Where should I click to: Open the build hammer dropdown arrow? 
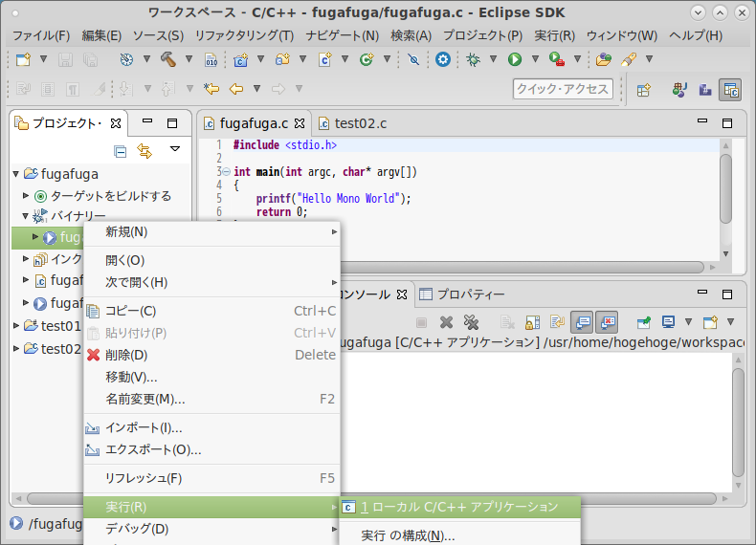[189, 59]
